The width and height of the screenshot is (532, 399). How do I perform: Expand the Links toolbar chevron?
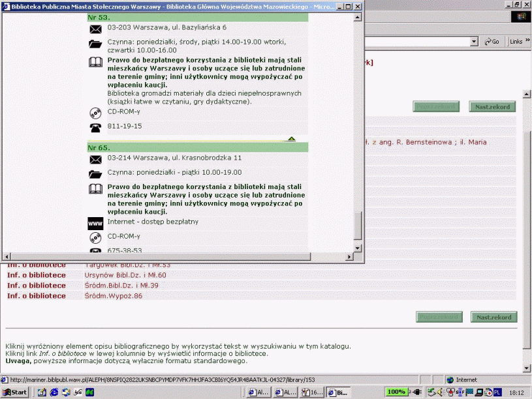tap(526, 42)
